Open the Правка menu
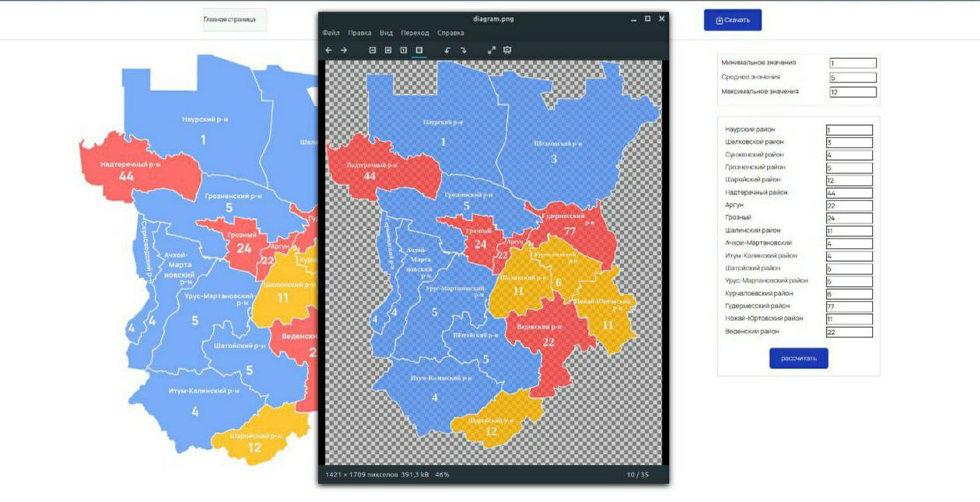Screen dimensions: 980x502 (359, 33)
